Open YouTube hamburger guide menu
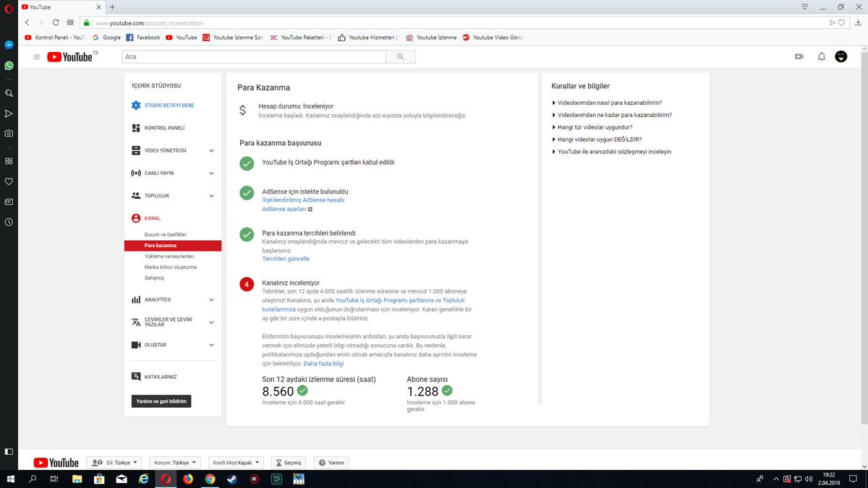 (x=37, y=56)
